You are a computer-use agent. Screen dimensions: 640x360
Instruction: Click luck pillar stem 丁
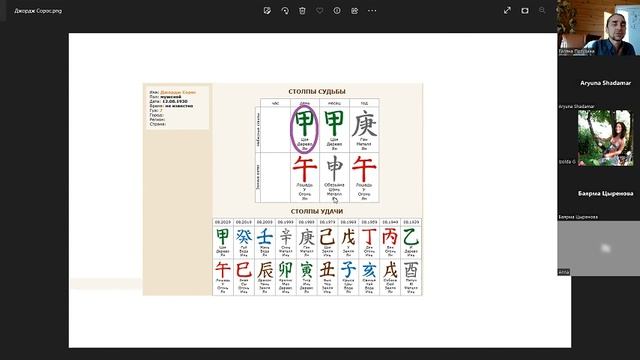click(369, 237)
